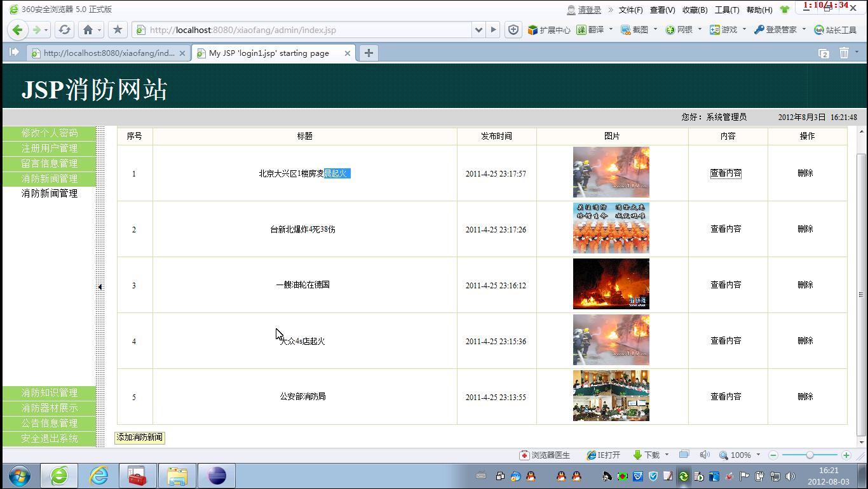Open 登录管家 login manager
The height and width of the screenshot is (489, 868).
pos(775,30)
